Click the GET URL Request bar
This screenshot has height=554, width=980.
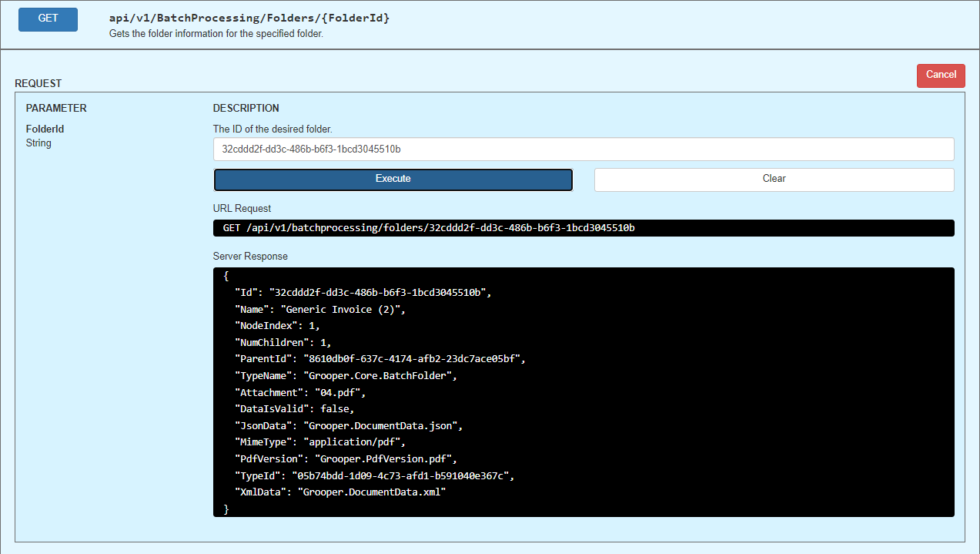[583, 228]
